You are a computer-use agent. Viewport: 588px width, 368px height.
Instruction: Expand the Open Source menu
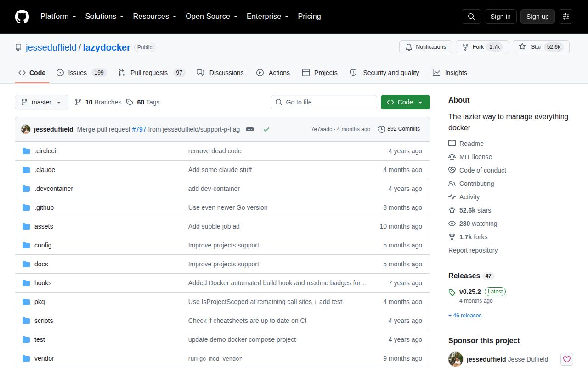212,17
